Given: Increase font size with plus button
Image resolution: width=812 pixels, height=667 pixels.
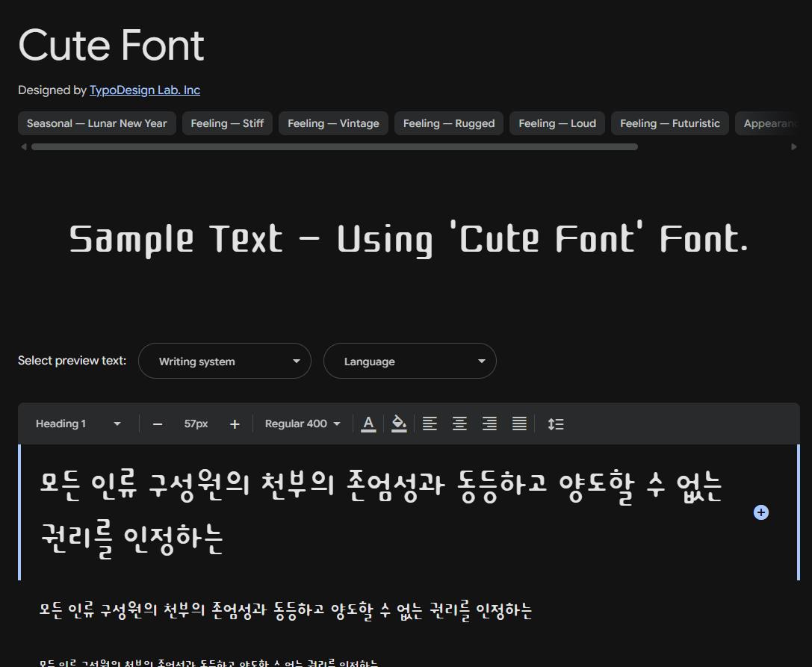Looking at the screenshot, I should [x=235, y=424].
